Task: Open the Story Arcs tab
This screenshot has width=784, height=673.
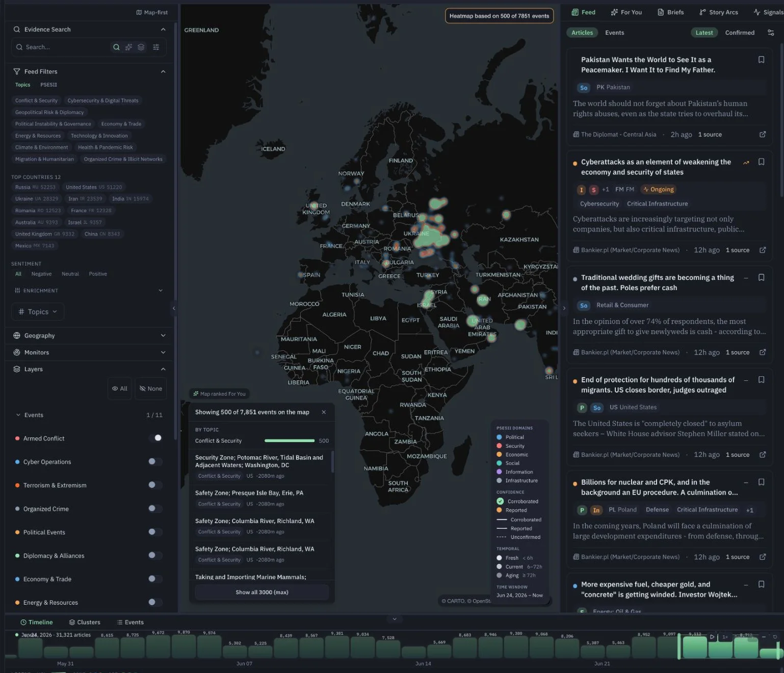Action: coord(719,12)
